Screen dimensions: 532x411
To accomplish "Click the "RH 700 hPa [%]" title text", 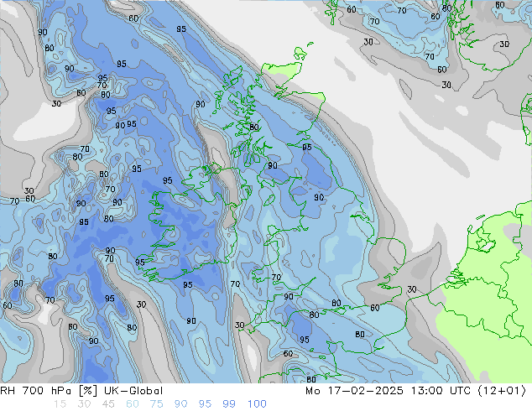I will pyautogui.click(x=49, y=391).
